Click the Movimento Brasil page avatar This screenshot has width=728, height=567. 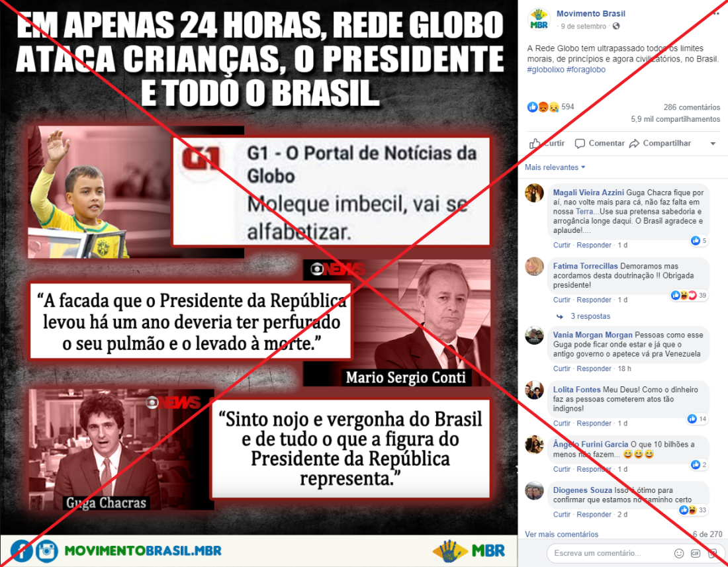539,19
